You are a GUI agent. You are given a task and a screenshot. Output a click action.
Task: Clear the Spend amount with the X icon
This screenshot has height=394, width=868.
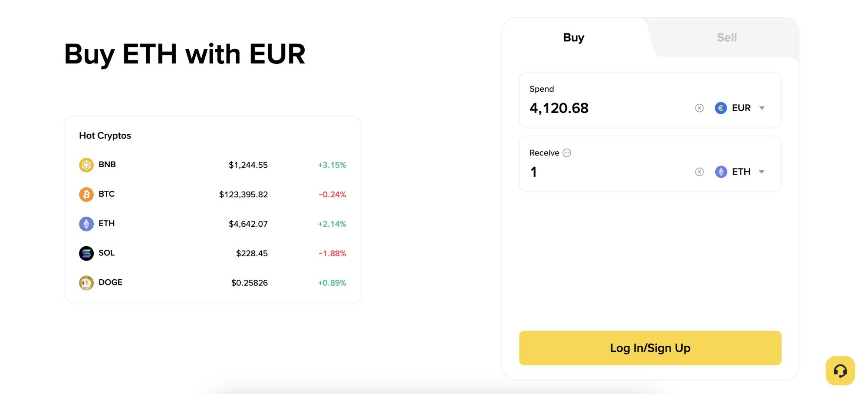699,108
